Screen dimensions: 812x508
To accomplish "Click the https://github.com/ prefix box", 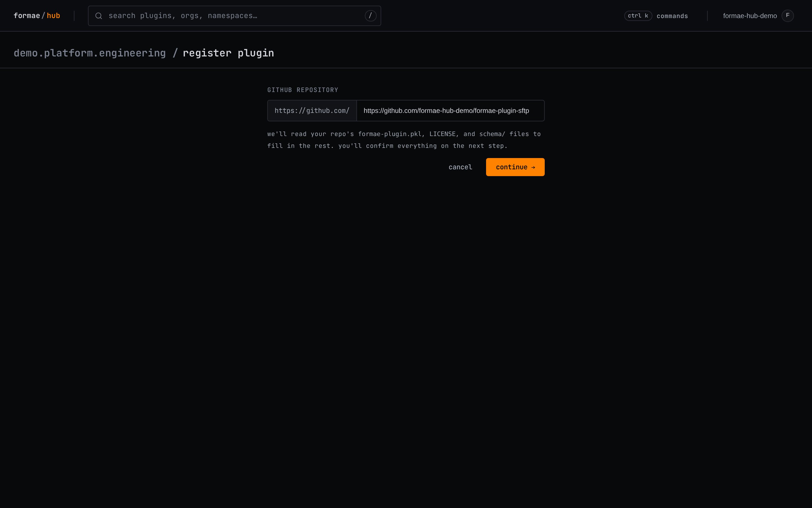I will click(312, 111).
